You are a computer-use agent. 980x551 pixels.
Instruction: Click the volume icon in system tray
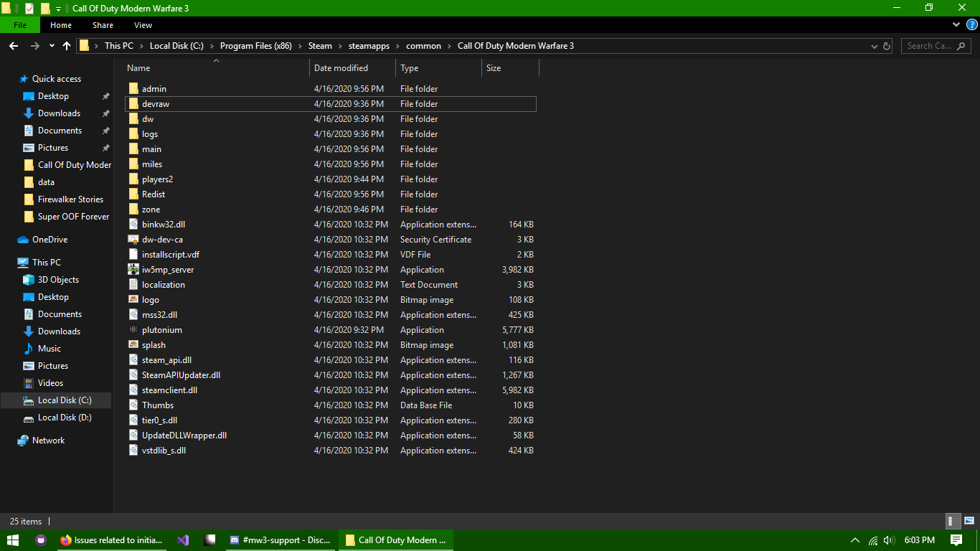pyautogui.click(x=889, y=540)
